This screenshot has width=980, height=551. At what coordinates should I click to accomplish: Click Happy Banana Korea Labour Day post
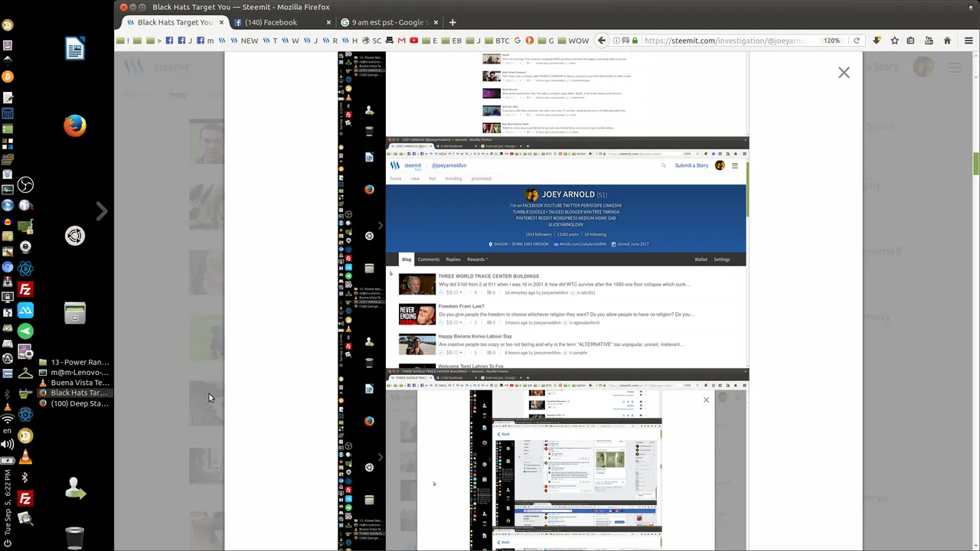pyautogui.click(x=475, y=336)
